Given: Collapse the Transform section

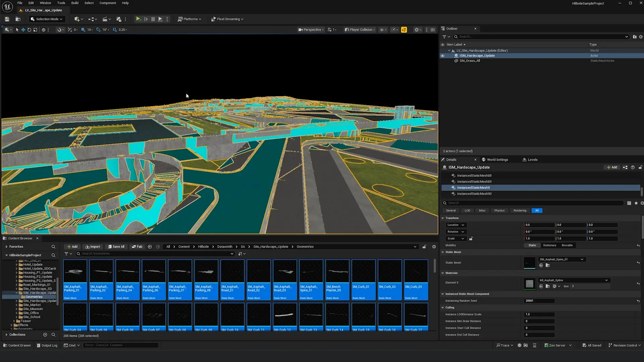Looking at the screenshot, I should coord(443,219).
